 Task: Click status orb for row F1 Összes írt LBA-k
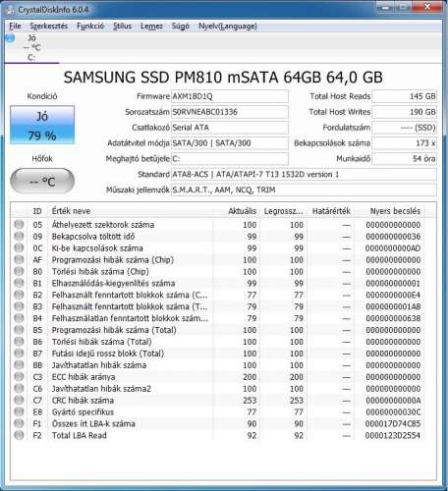pyautogui.click(x=19, y=423)
